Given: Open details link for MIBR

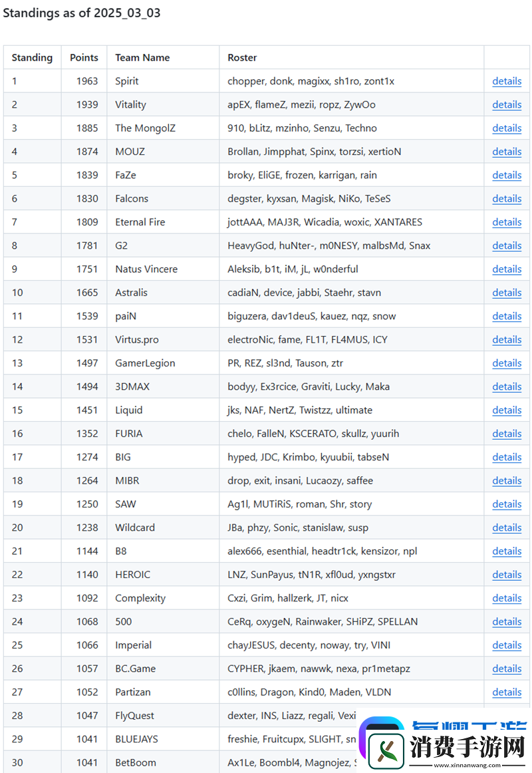Looking at the screenshot, I should [x=506, y=481].
